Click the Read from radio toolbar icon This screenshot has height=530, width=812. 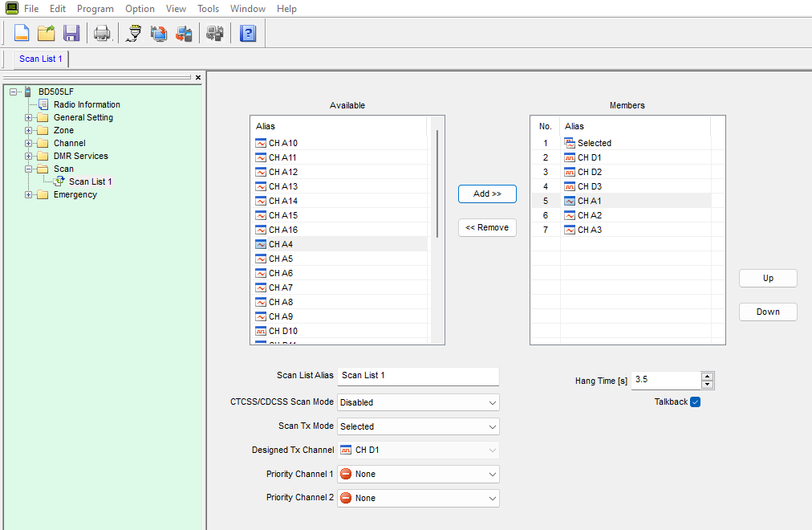[159, 34]
